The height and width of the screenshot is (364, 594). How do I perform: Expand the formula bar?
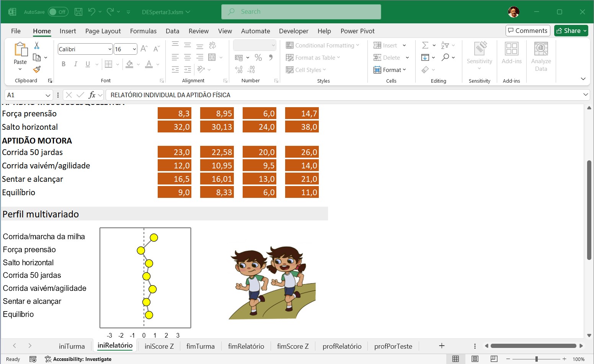pos(586,95)
